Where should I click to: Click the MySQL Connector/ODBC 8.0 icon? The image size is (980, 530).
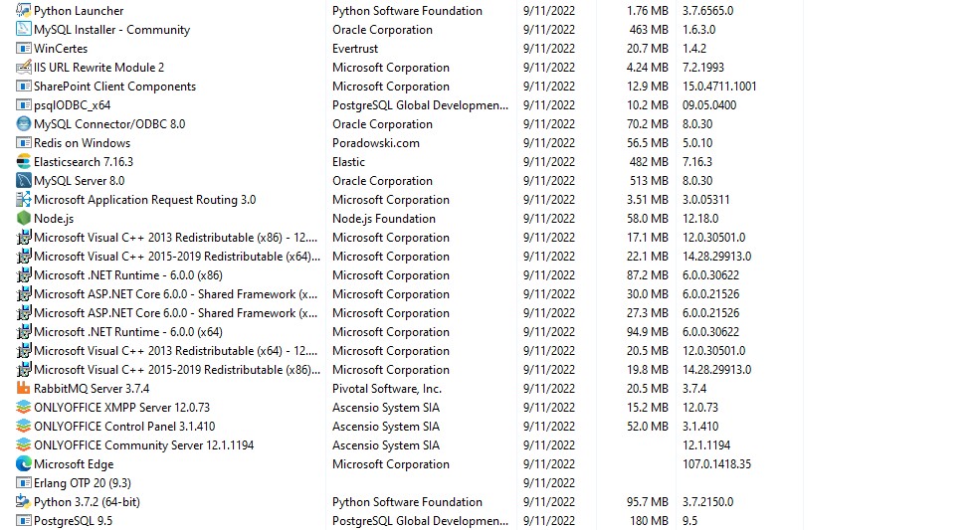(23, 123)
